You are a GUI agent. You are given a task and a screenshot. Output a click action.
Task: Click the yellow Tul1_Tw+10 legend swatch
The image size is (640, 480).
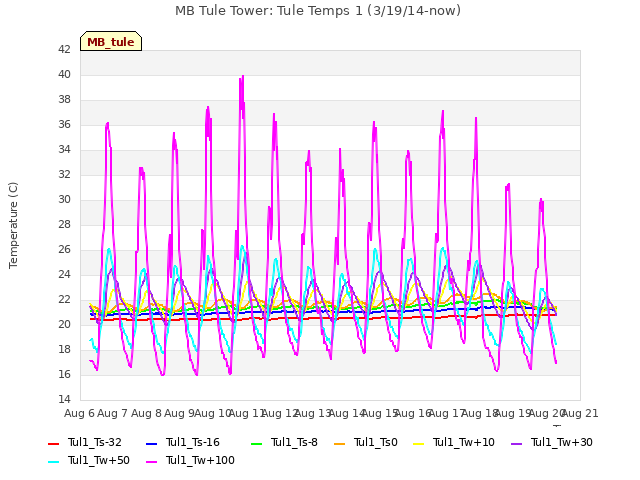click(x=418, y=443)
